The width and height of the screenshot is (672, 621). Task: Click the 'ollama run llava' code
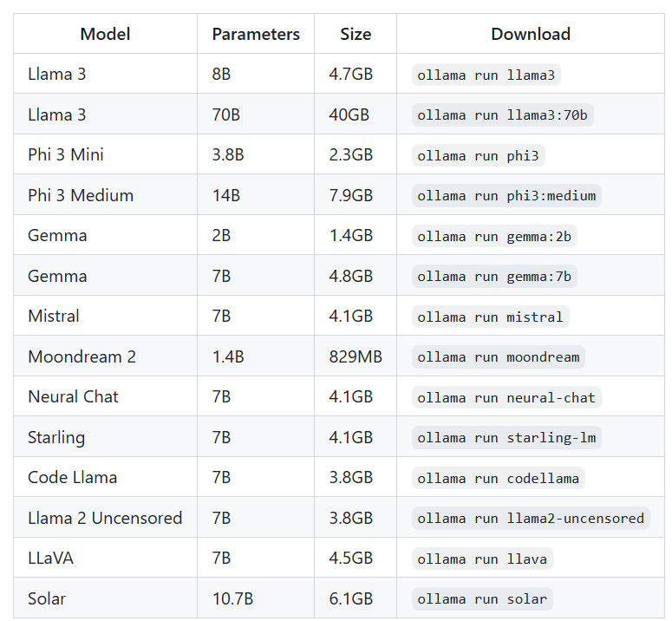point(482,559)
